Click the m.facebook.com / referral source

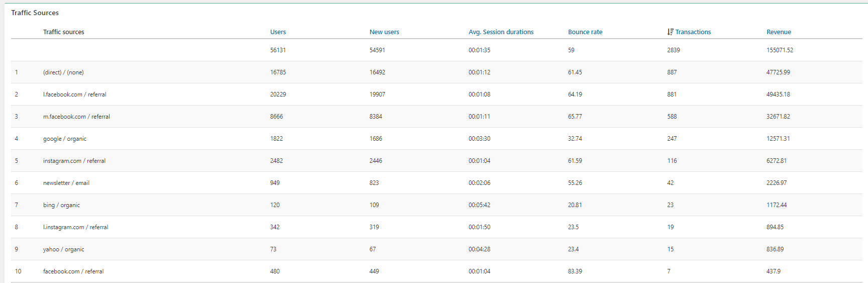[76, 117]
